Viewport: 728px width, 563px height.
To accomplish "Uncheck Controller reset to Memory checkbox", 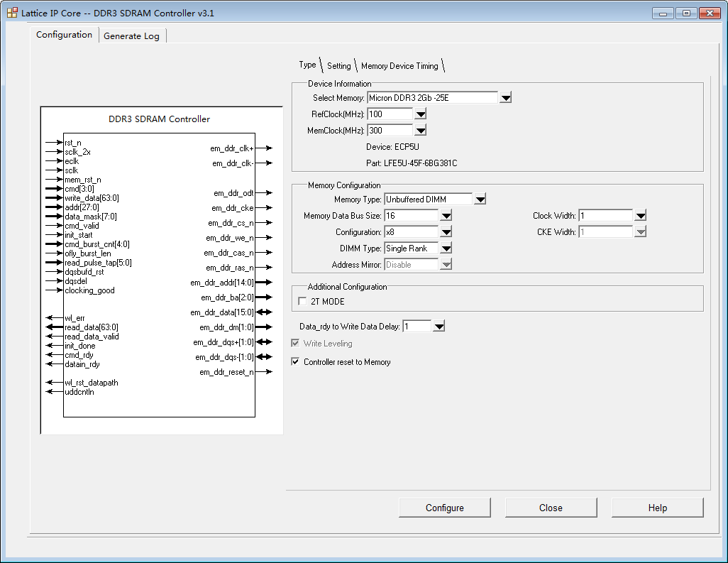I will [295, 361].
